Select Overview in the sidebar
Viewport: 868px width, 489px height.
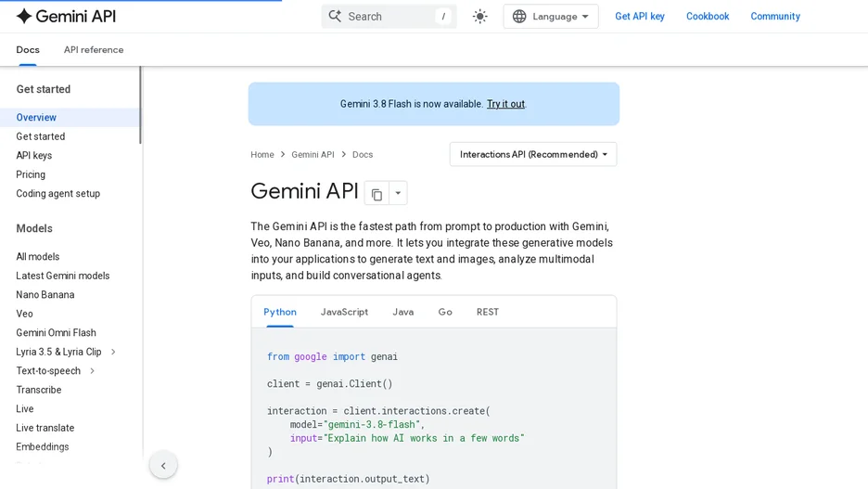pos(70,118)
